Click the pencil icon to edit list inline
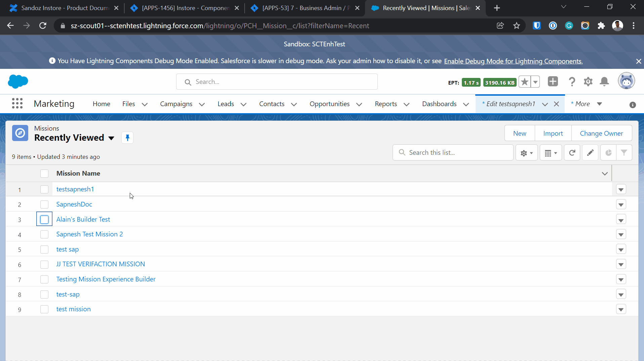 click(590, 153)
